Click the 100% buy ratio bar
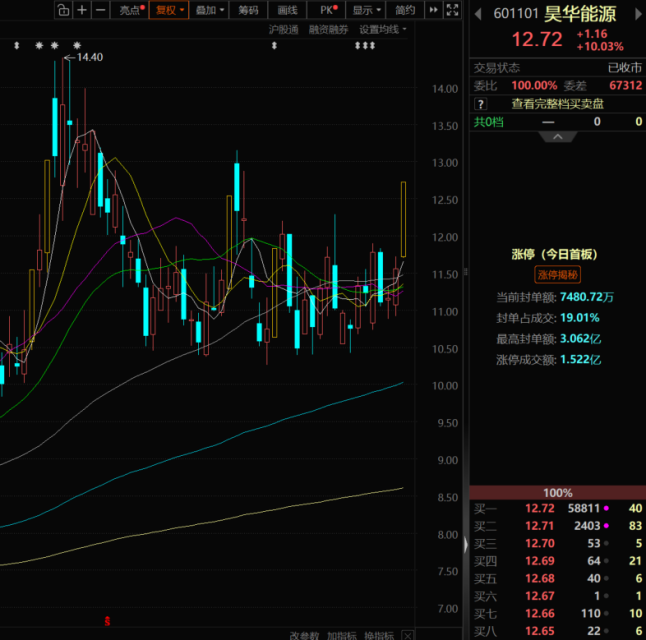 pos(557,492)
